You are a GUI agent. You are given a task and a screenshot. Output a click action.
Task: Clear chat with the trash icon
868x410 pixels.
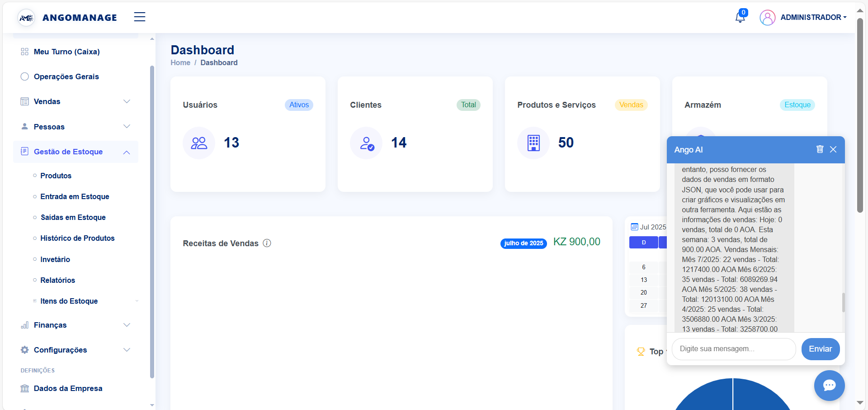point(820,149)
